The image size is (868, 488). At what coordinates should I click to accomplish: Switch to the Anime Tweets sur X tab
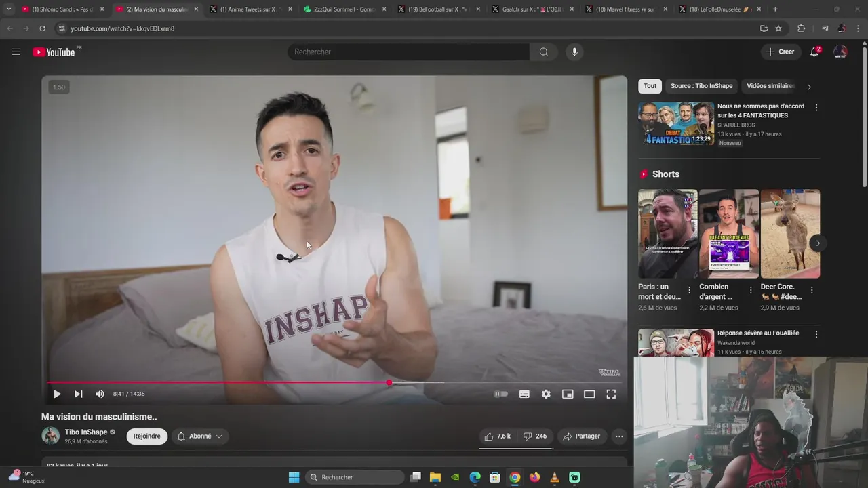pyautogui.click(x=251, y=9)
